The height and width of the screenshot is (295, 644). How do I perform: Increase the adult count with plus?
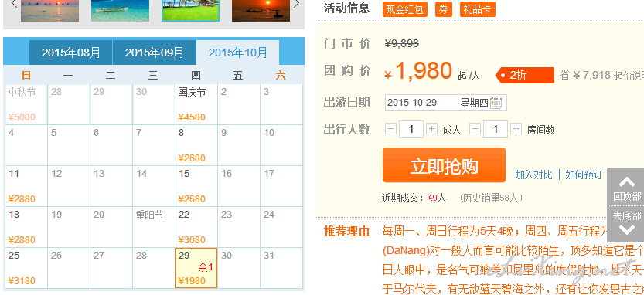(431, 129)
